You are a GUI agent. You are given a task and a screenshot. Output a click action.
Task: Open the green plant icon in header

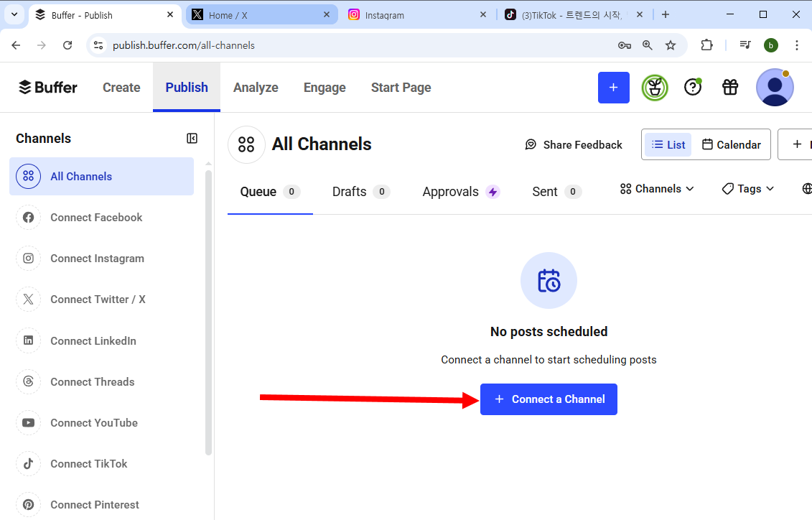[655, 88]
